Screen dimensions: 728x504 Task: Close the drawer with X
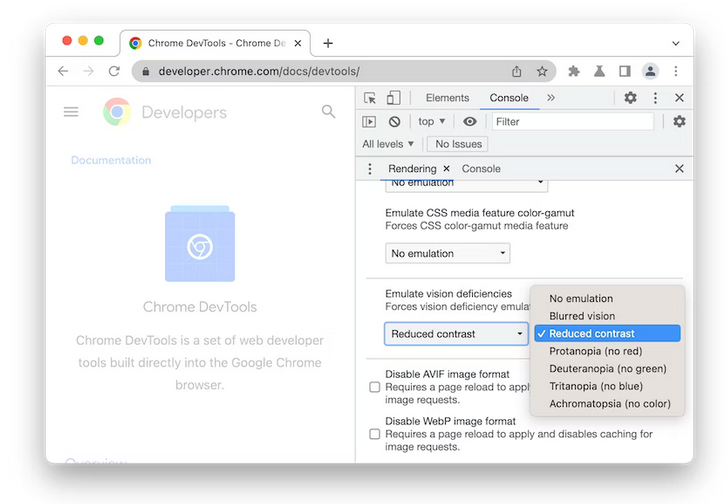click(679, 168)
